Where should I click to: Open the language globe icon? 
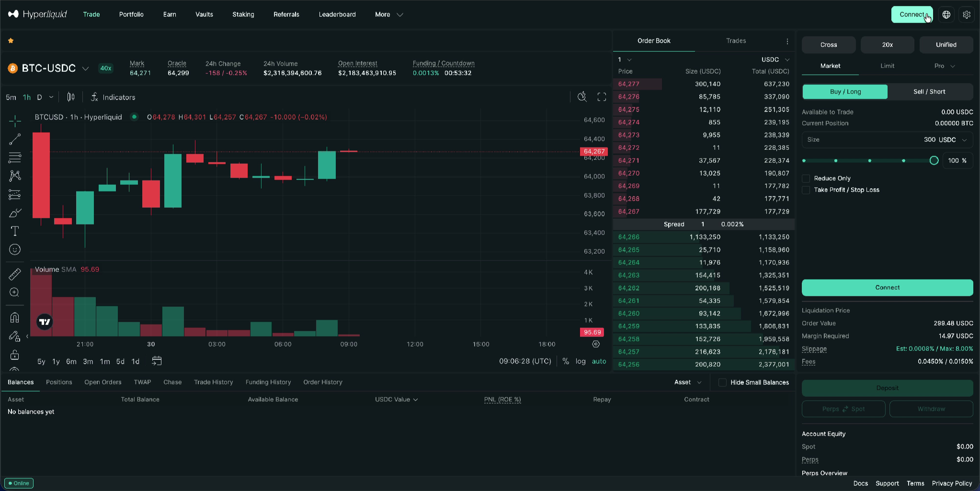pos(946,14)
